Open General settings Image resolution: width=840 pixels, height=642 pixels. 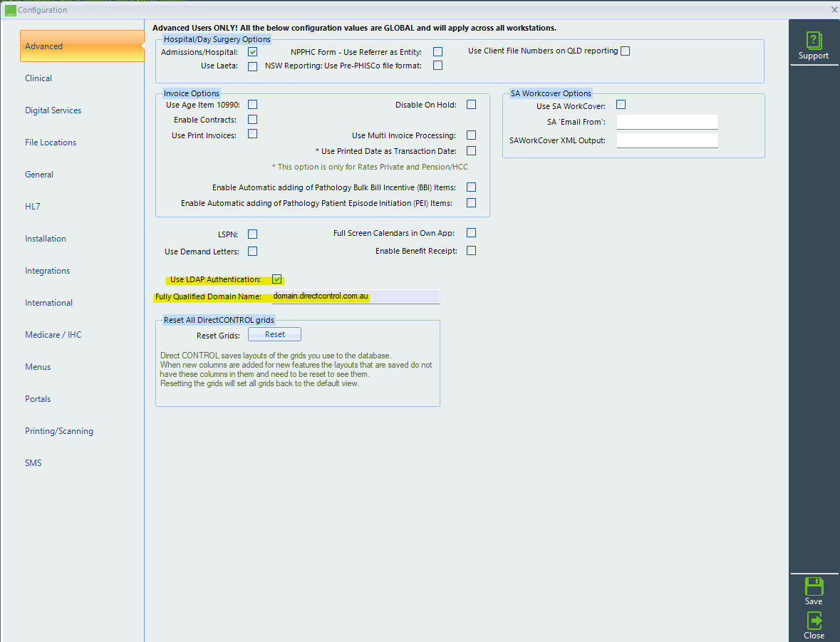pyautogui.click(x=39, y=175)
